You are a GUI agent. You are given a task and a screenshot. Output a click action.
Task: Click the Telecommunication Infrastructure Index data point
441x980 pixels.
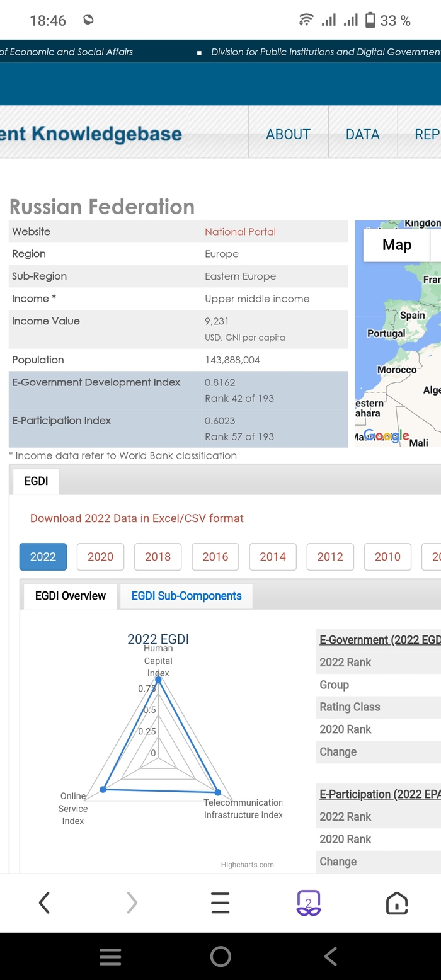tap(218, 792)
